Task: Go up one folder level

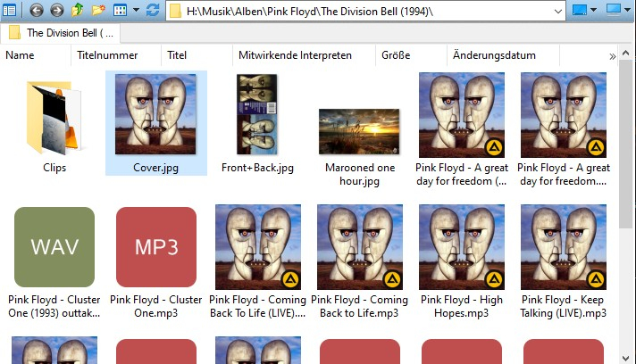Action: pyautogui.click(x=77, y=10)
